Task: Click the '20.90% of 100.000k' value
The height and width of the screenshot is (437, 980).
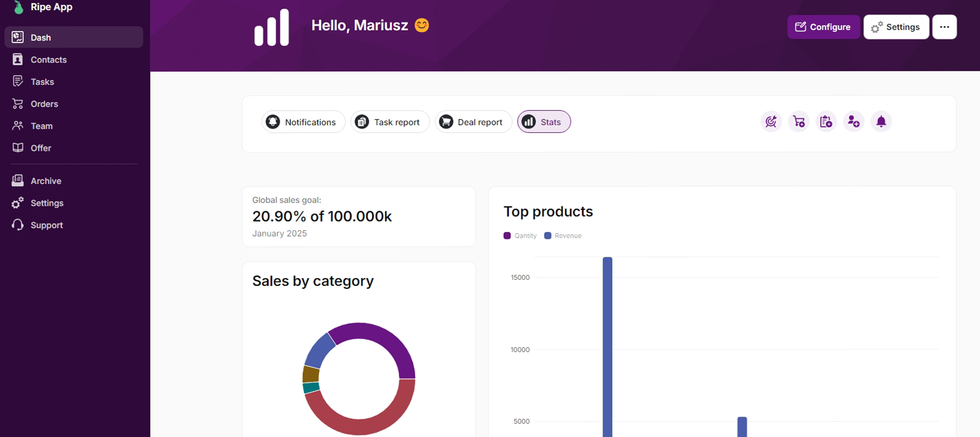Action: click(x=322, y=216)
